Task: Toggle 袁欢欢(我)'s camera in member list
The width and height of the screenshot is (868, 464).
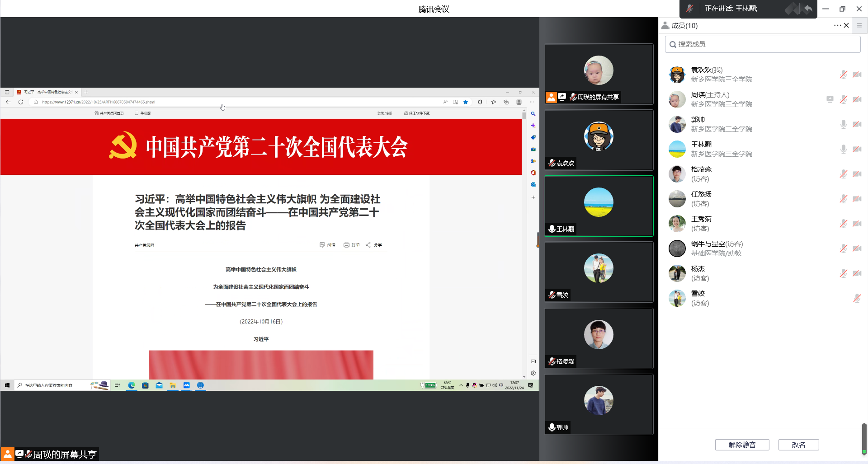Action: coord(857,75)
